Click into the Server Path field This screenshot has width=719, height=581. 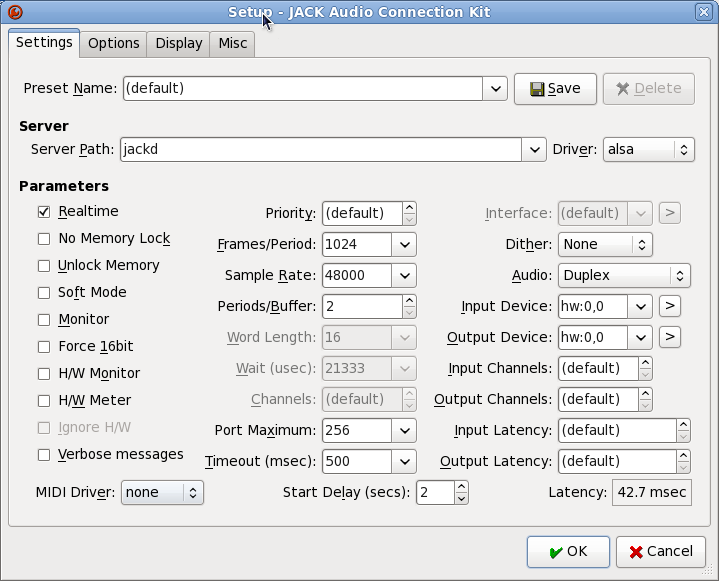(321, 149)
